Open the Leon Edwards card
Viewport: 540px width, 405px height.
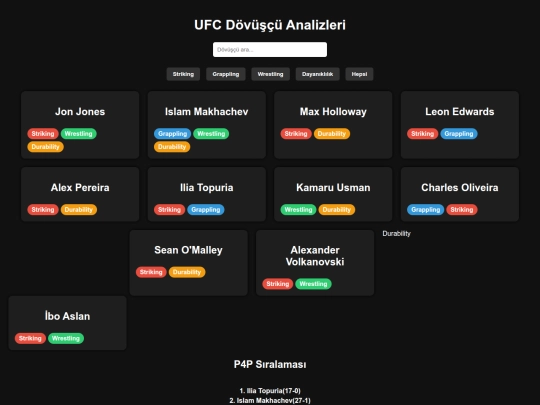460,125
